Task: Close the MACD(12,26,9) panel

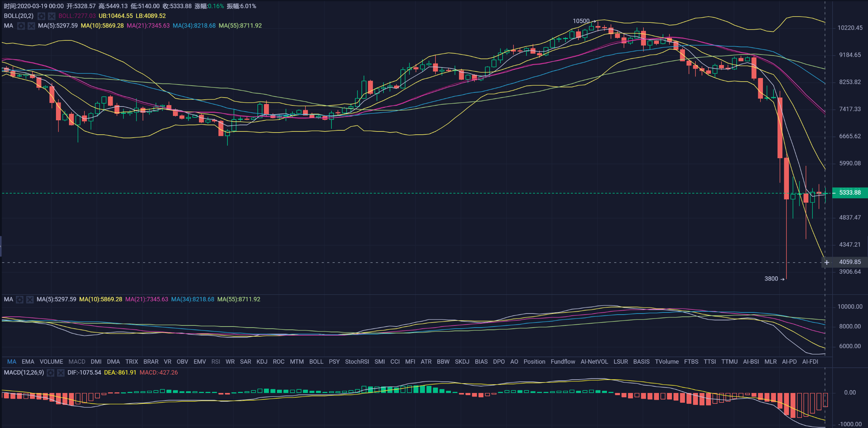Action: [x=61, y=373]
